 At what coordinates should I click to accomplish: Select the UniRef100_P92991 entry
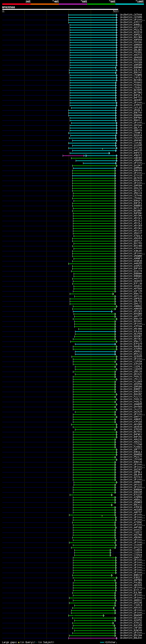pyautogui.click(x=131, y=53)
